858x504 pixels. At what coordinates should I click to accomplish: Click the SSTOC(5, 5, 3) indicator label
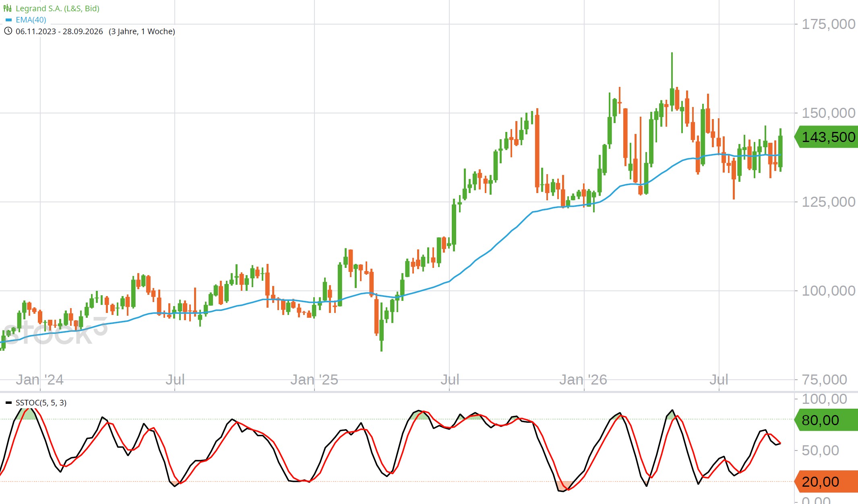(x=41, y=403)
